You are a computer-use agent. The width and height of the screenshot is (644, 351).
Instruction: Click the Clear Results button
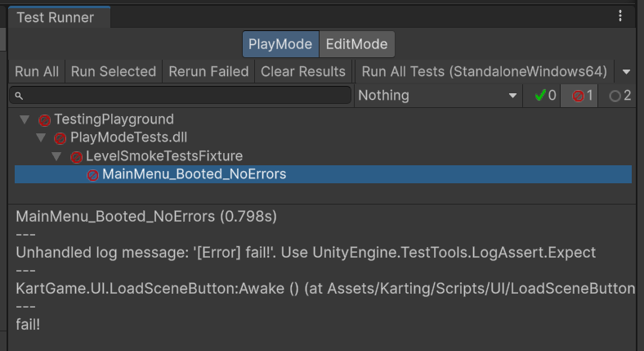[303, 71]
